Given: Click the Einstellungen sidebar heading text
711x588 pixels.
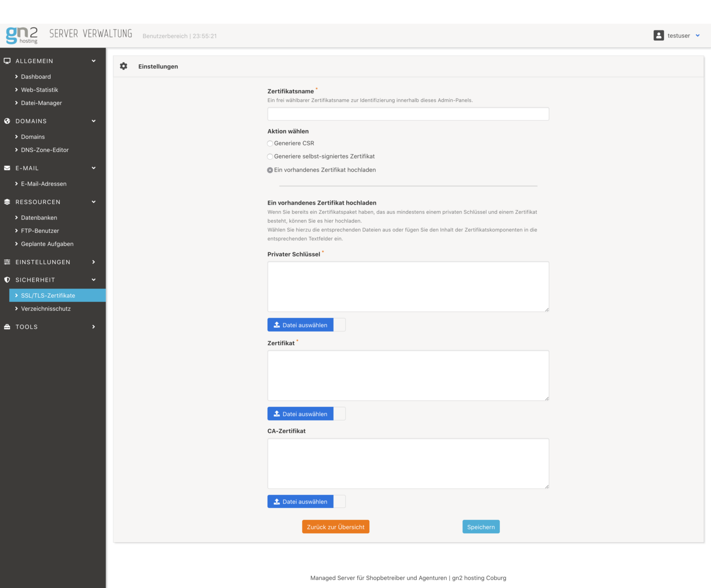Looking at the screenshot, I should (x=43, y=262).
